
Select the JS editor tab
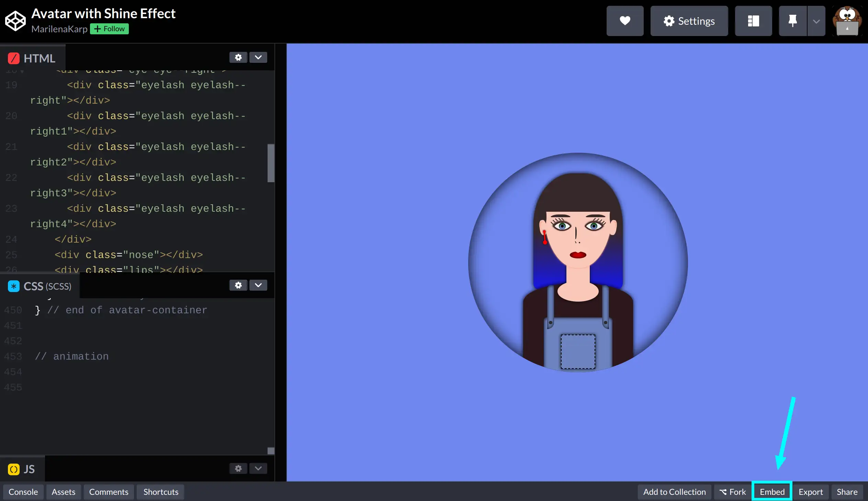[x=22, y=469]
